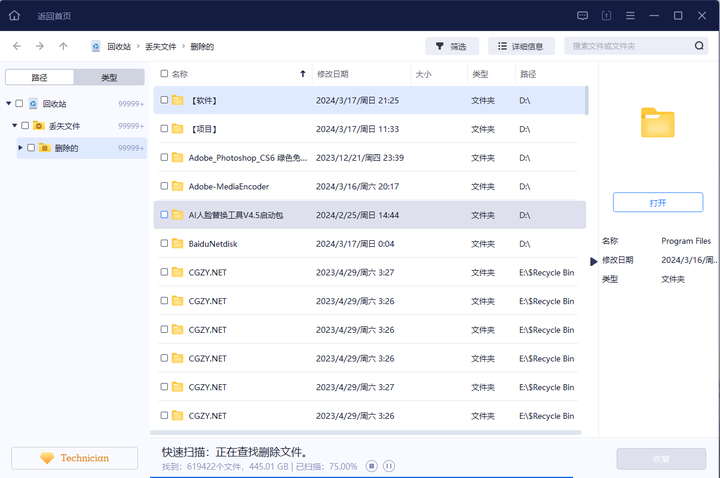Click 返回首页 link
The height and width of the screenshot is (478, 720).
click(x=54, y=16)
